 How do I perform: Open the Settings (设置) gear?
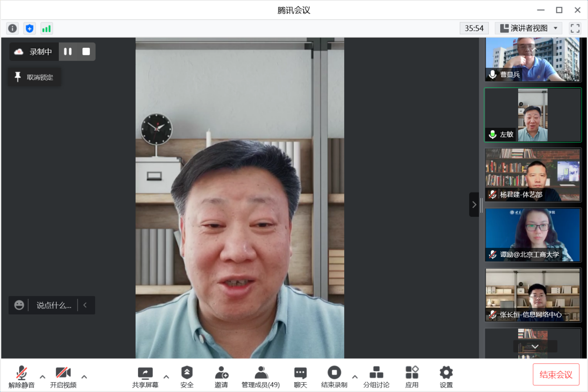(446, 377)
